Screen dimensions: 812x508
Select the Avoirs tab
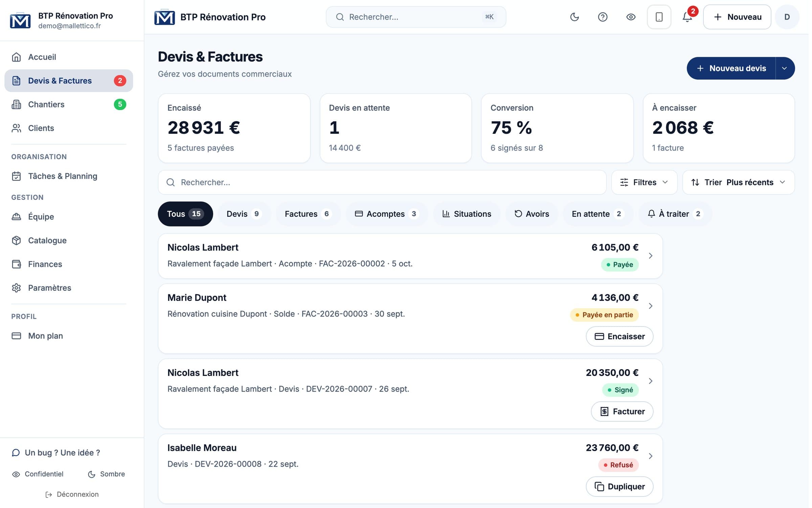click(532, 214)
